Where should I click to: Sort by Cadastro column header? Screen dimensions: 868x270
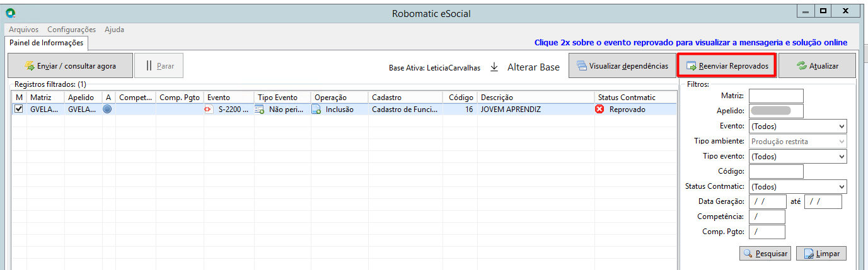[405, 98]
